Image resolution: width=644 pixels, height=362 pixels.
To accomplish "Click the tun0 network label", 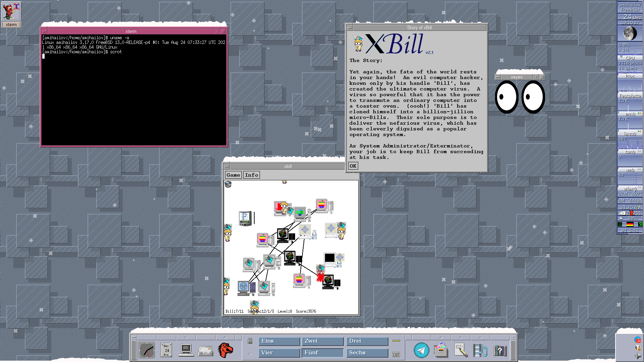I will tap(630, 152).
